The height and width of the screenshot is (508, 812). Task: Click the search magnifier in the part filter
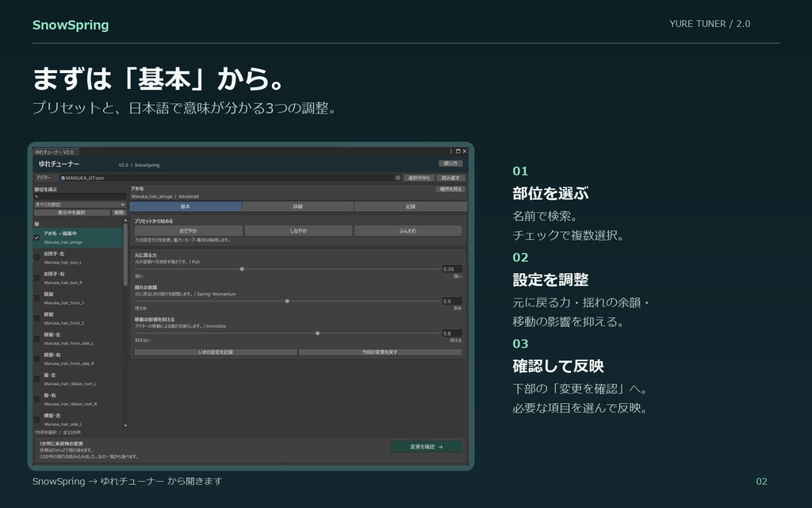(x=36, y=197)
